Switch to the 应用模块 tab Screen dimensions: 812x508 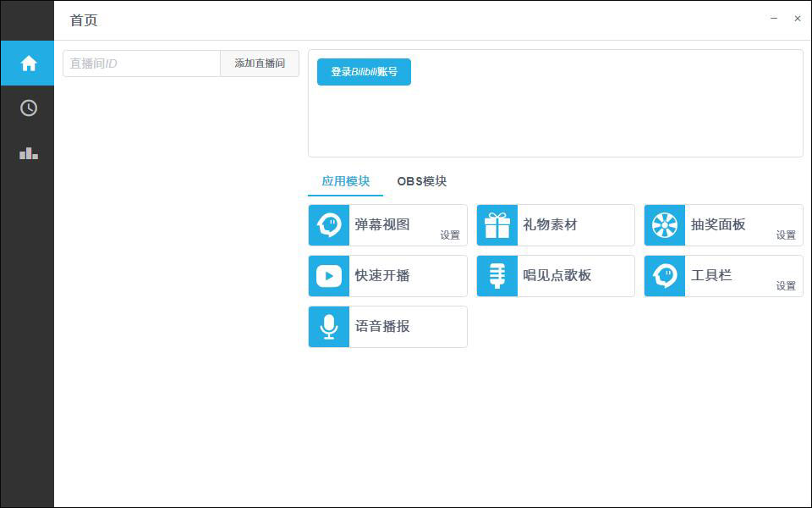click(345, 181)
